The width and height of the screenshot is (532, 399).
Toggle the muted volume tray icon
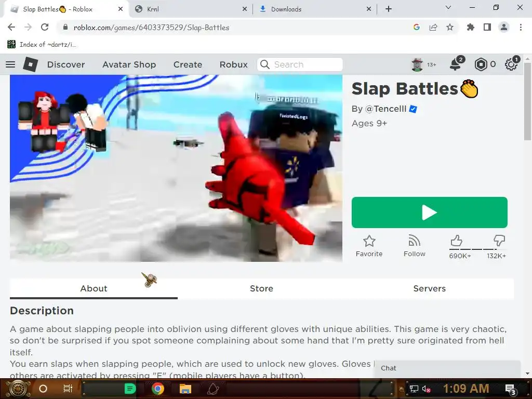[426, 389]
